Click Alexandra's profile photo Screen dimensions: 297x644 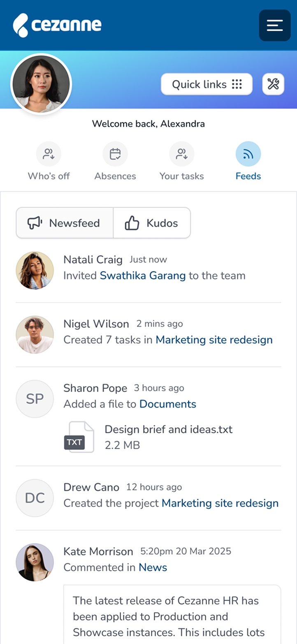pyautogui.click(x=41, y=84)
